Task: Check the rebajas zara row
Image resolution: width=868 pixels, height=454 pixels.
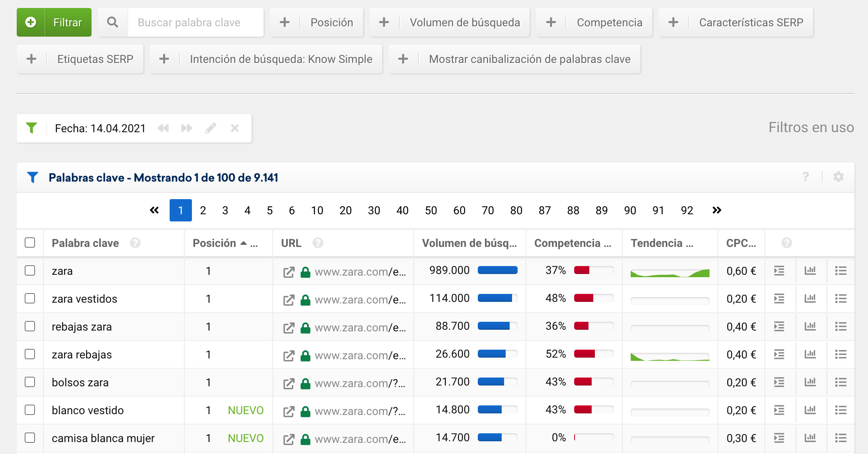Action: click(x=30, y=326)
